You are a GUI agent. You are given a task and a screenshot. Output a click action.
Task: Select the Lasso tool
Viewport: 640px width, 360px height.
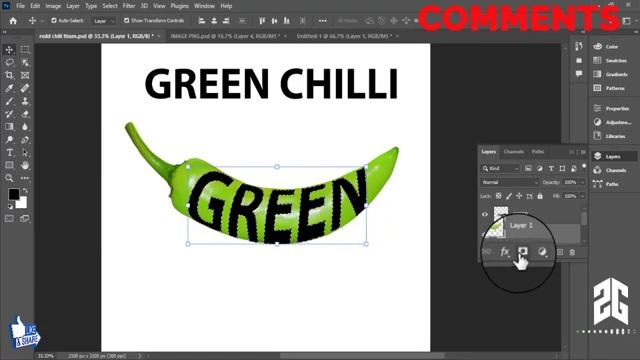click(9, 62)
